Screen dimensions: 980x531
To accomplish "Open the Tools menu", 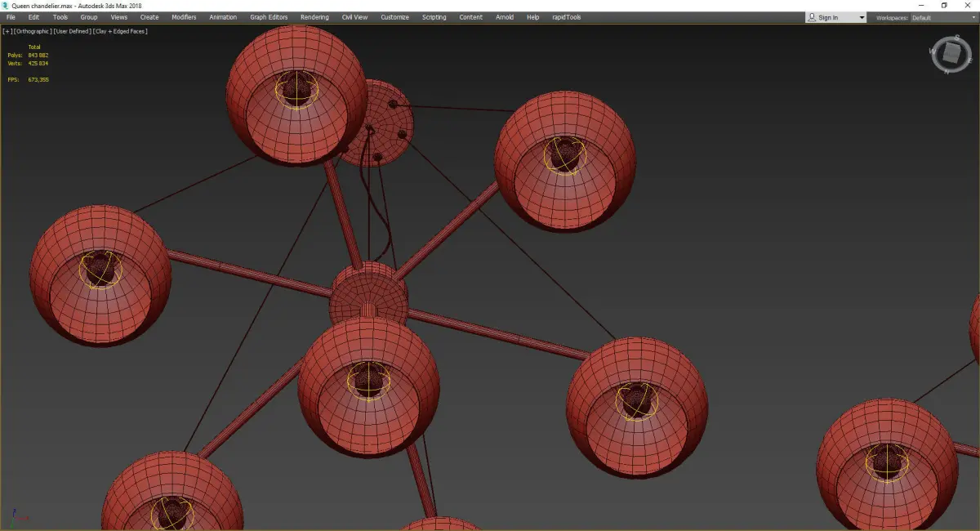I will (x=60, y=17).
